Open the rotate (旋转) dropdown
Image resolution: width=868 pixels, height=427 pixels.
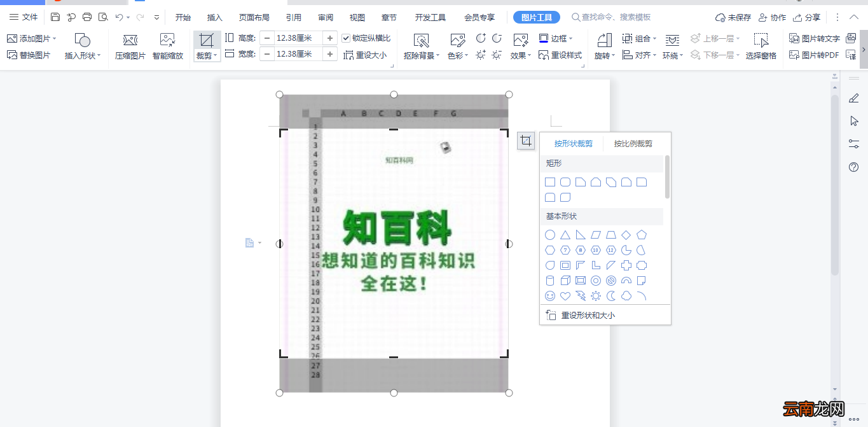coord(605,55)
